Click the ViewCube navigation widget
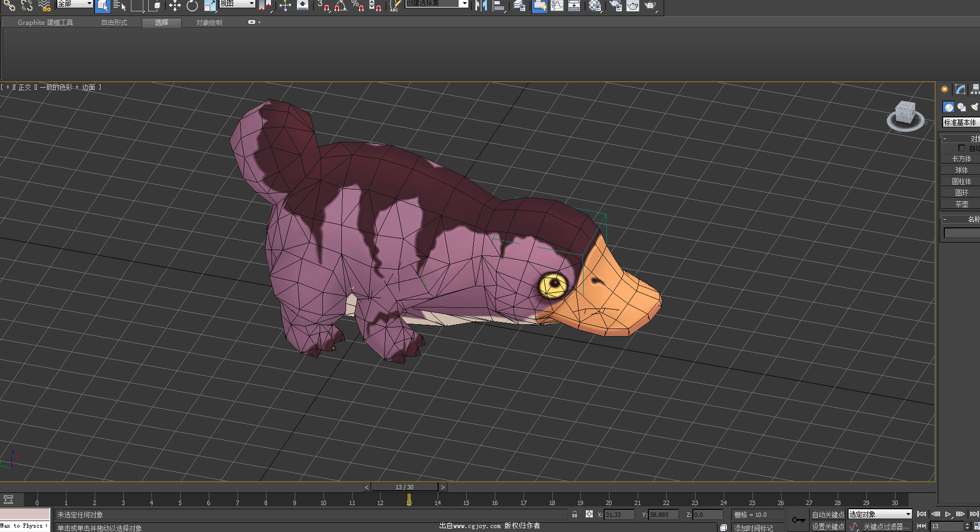This screenshot has width=980, height=532. (905, 115)
